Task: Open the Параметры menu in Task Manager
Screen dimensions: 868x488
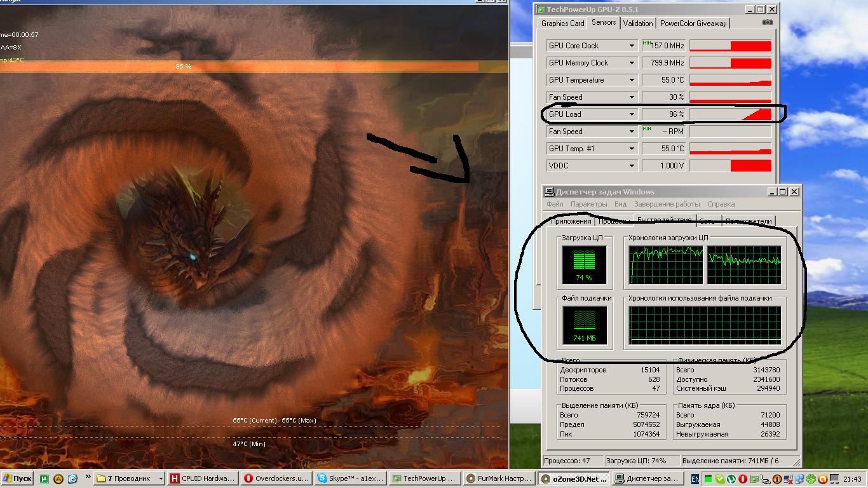Action: [588, 204]
